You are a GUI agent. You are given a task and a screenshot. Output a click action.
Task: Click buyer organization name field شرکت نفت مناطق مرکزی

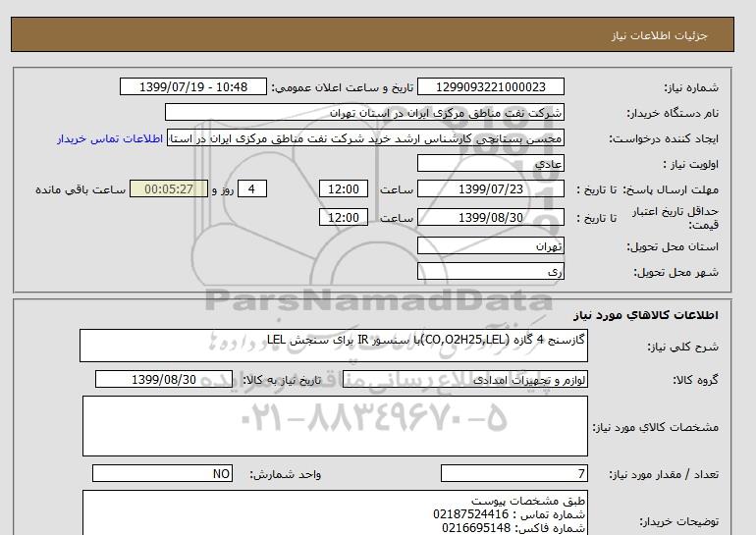[364, 112]
